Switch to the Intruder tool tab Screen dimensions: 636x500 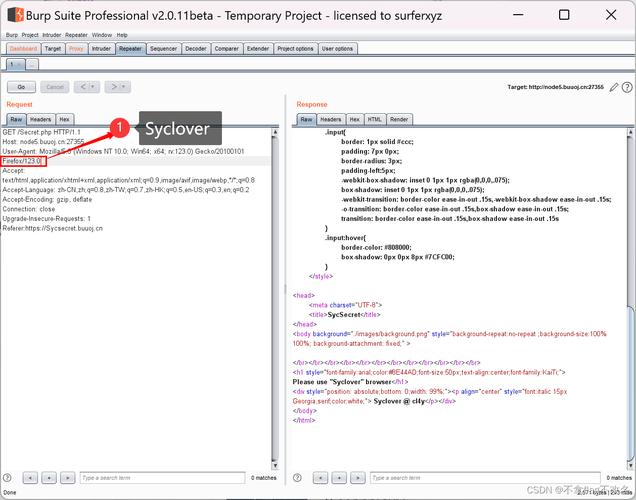click(101, 48)
